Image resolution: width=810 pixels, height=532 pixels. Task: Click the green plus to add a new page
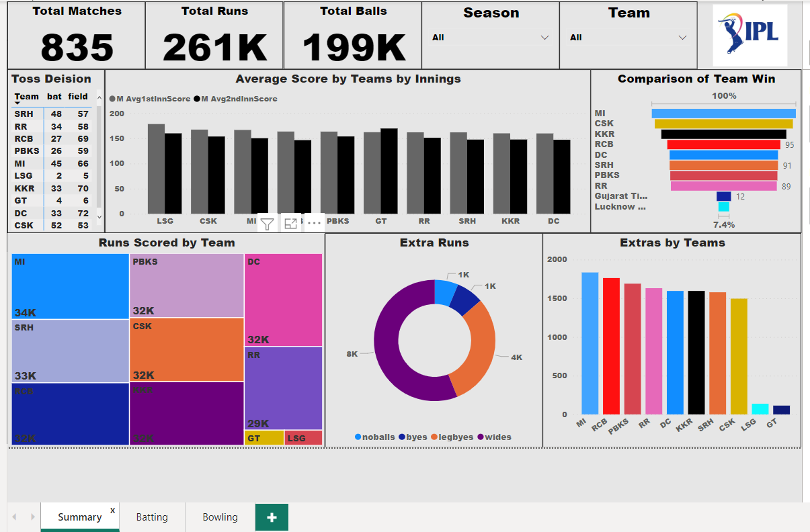(x=272, y=517)
